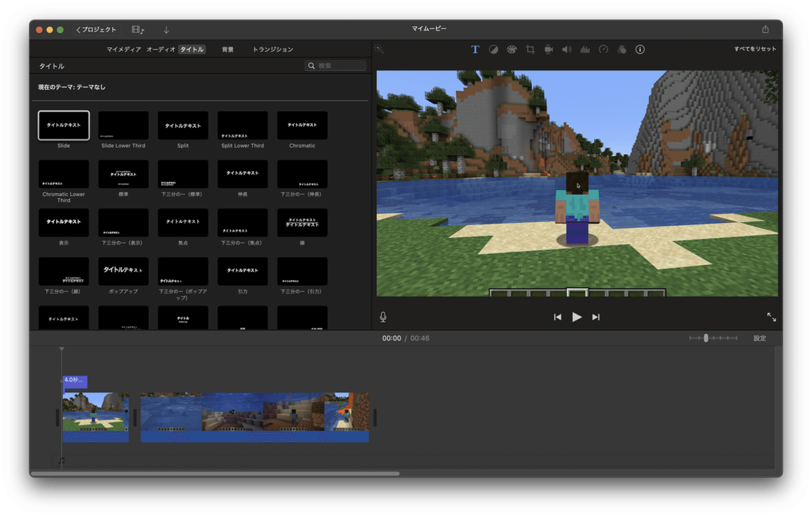This screenshot has height=516, width=812.
Task: Select the 焦点 title thumbnail
Action: [183, 222]
